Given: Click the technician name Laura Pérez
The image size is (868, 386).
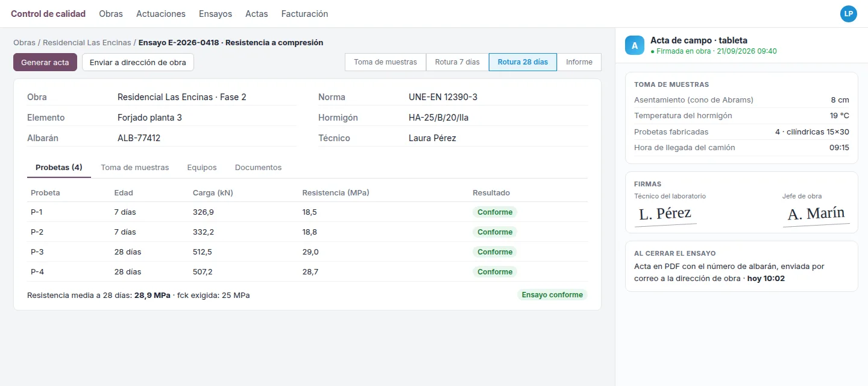Looking at the screenshot, I should pos(432,138).
